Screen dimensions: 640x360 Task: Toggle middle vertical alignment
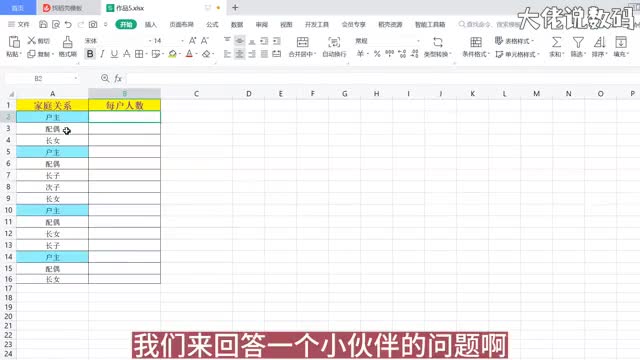pos(240,41)
